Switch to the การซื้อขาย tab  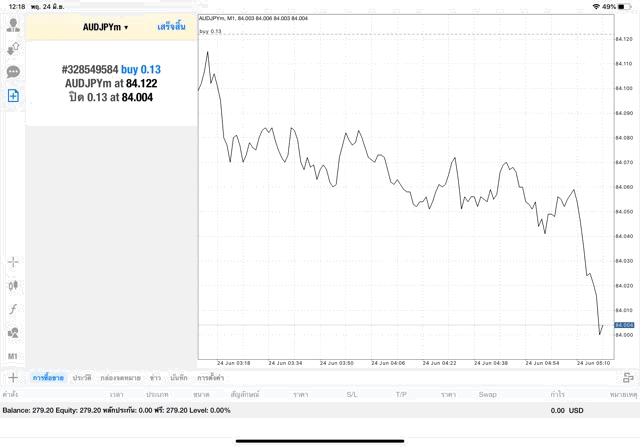click(x=48, y=378)
